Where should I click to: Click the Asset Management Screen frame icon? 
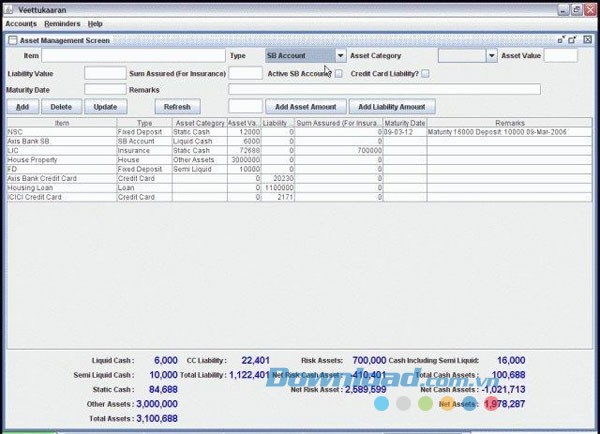coord(12,41)
